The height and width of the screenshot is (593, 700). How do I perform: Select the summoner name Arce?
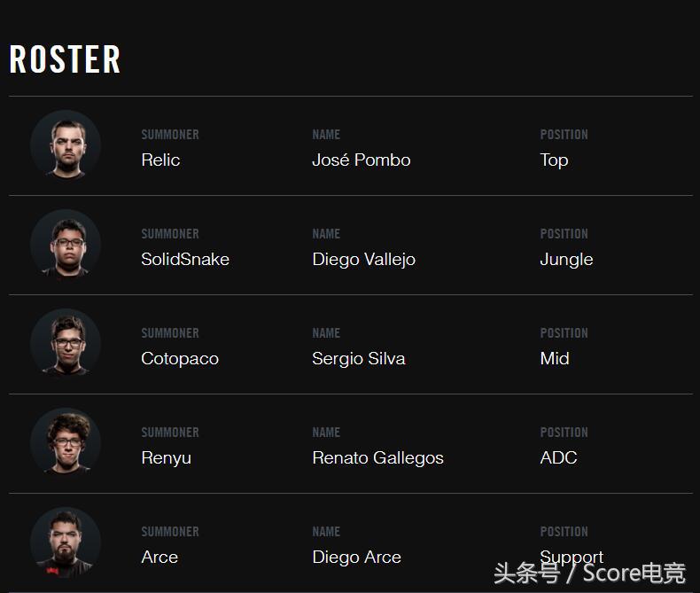tap(159, 558)
